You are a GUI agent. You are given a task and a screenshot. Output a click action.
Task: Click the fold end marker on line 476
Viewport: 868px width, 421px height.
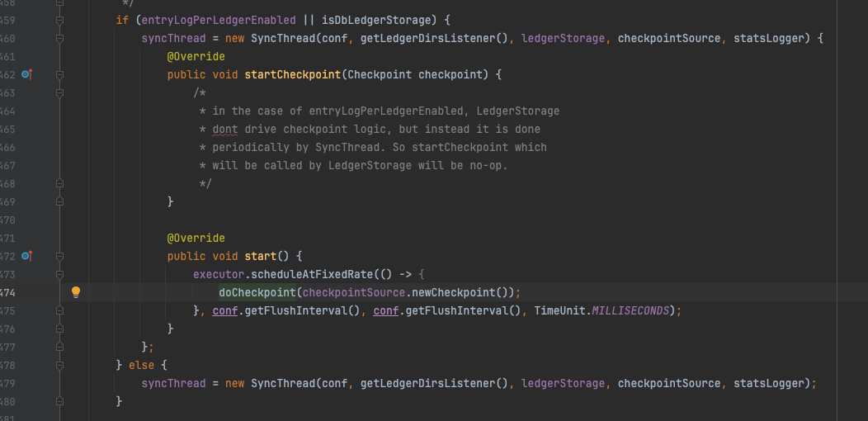[59, 329]
